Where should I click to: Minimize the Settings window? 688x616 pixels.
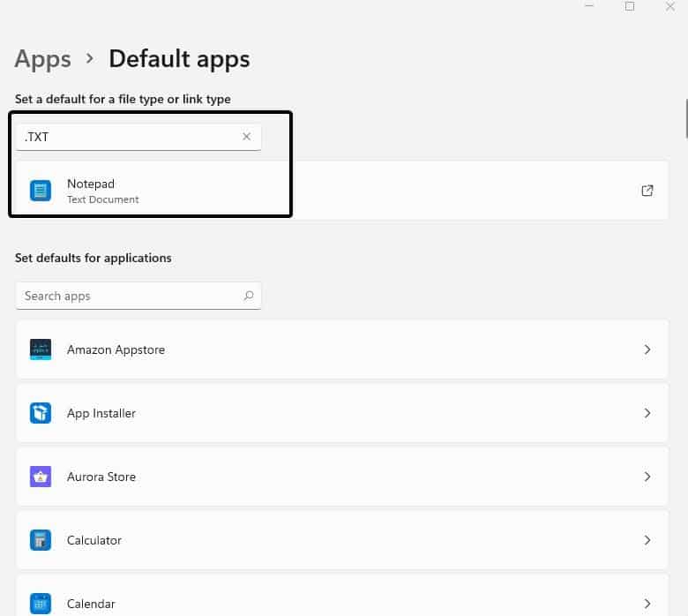(589, 5)
